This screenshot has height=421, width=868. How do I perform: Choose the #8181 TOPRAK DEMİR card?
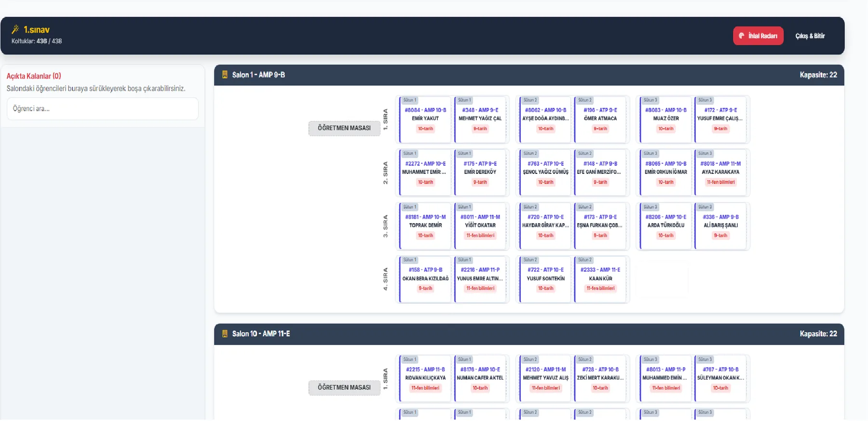pyautogui.click(x=425, y=226)
